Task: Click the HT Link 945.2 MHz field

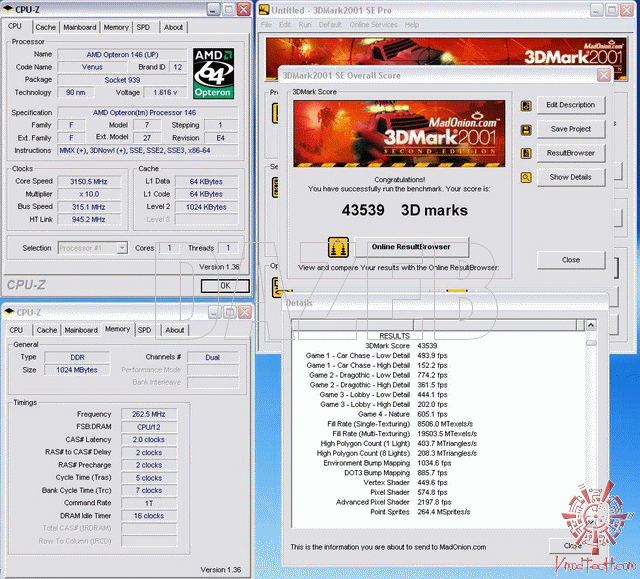Action: pyautogui.click(x=89, y=220)
